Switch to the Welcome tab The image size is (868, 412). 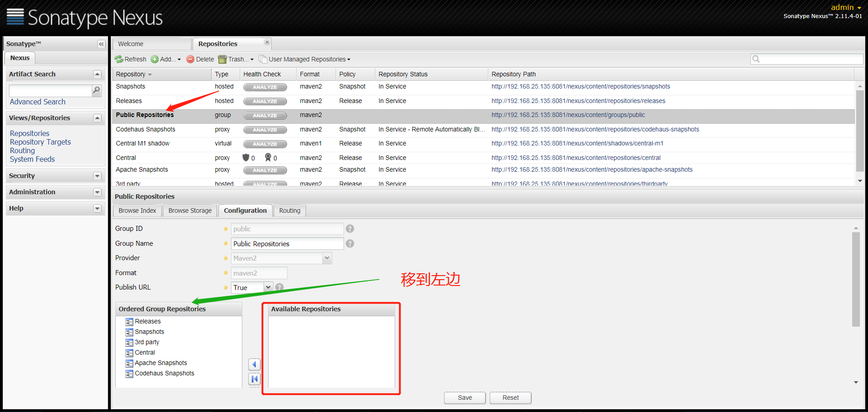pos(152,44)
